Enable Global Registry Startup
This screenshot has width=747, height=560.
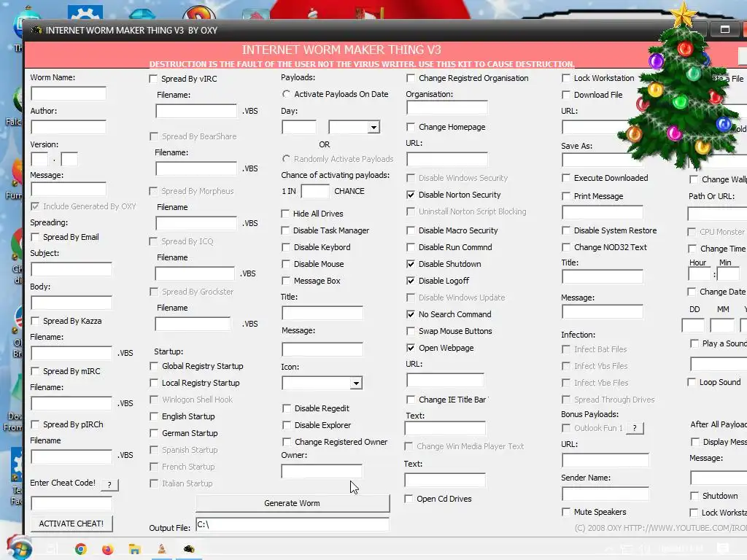tap(154, 366)
